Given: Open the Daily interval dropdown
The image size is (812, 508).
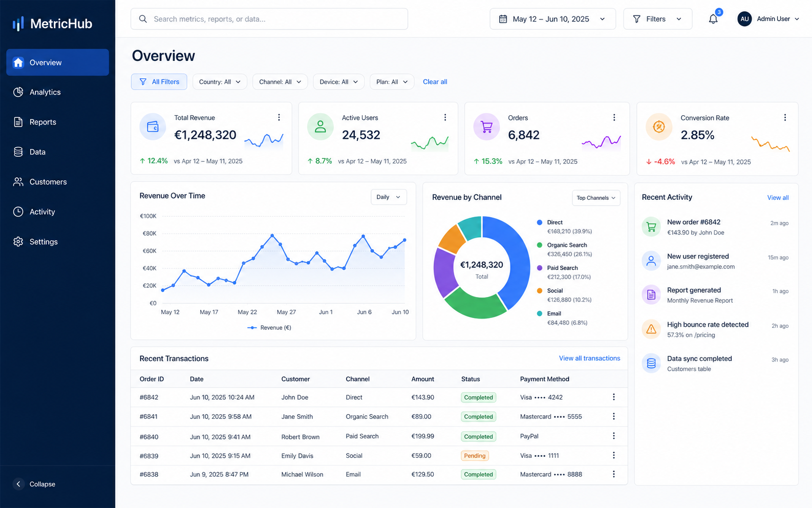Looking at the screenshot, I should tap(389, 197).
